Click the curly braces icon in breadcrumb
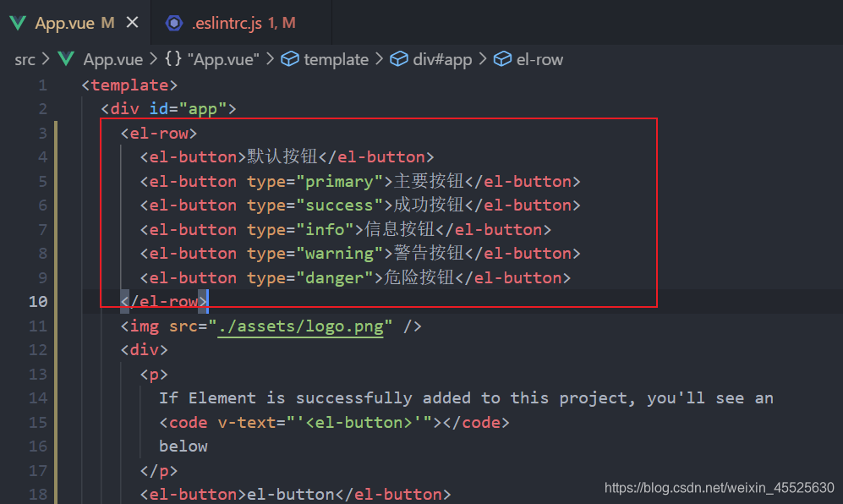The image size is (843, 504). (173, 58)
